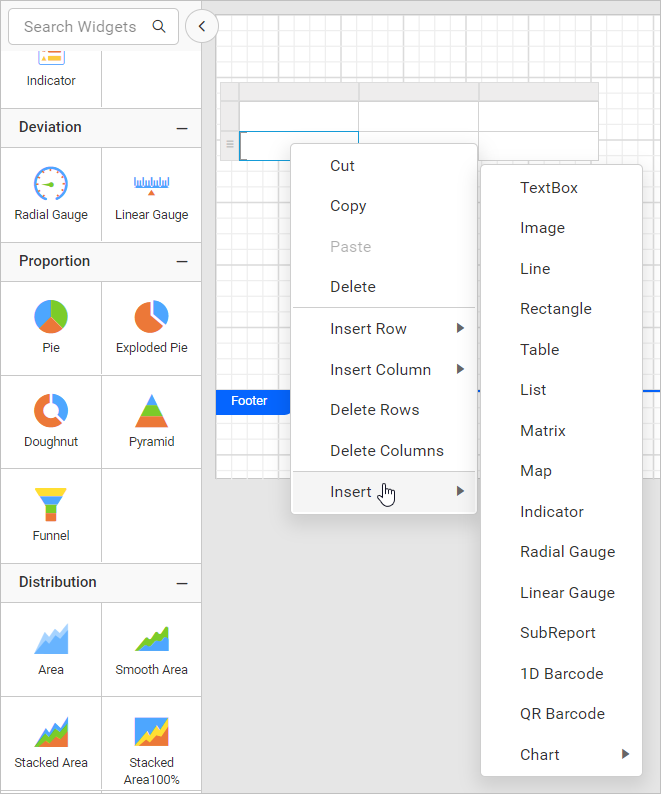661x794 pixels.
Task: Select the Smooth Area widget
Action: pyautogui.click(x=151, y=650)
